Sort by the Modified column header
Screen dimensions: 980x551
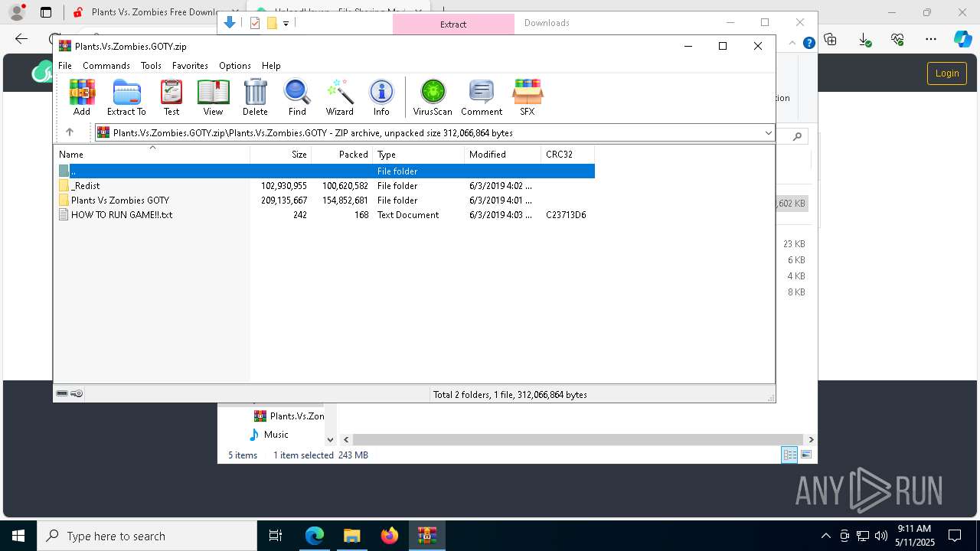[x=503, y=154]
